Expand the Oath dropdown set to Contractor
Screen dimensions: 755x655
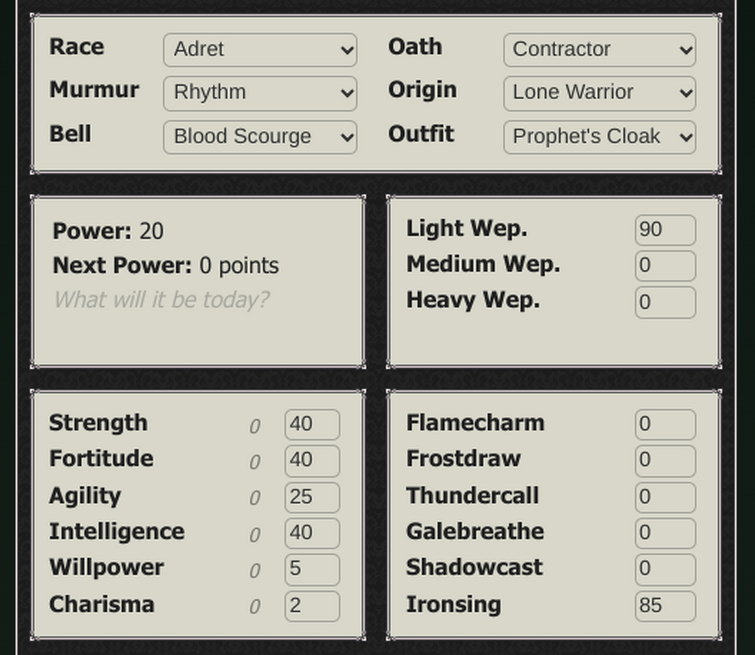tap(599, 50)
